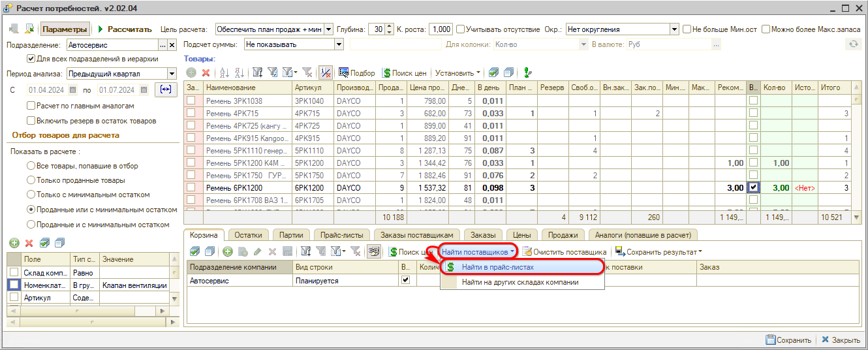
Task: Enable Учитывать отсутствие checkbox
Action: pyautogui.click(x=461, y=29)
